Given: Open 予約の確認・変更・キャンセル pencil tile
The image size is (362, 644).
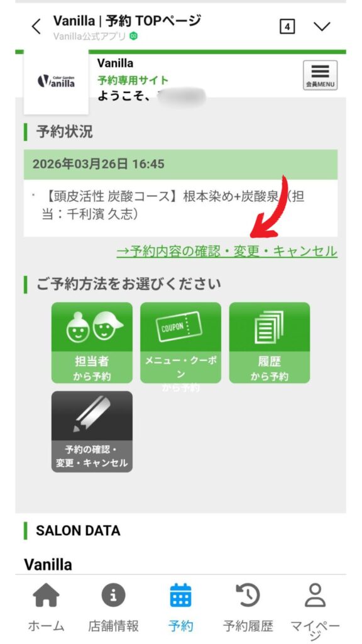Looking at the screenshot, I should coord(92,431).
